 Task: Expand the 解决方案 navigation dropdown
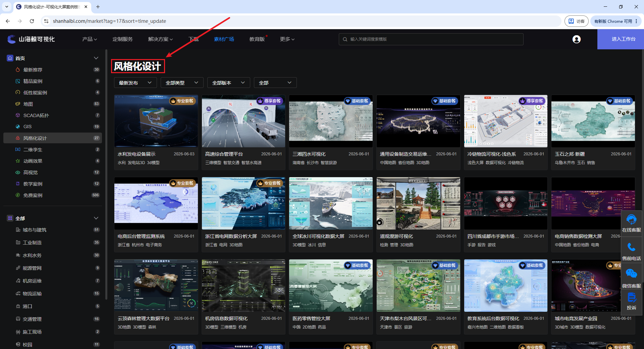161,39
